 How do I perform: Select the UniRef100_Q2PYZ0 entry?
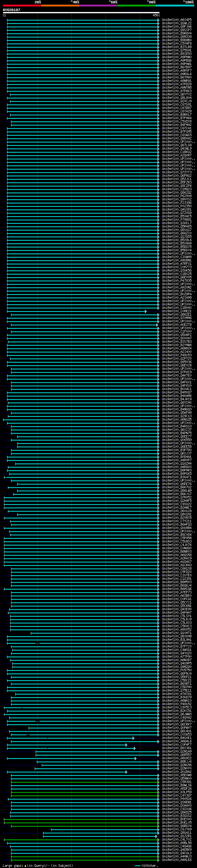pos(177,358)
